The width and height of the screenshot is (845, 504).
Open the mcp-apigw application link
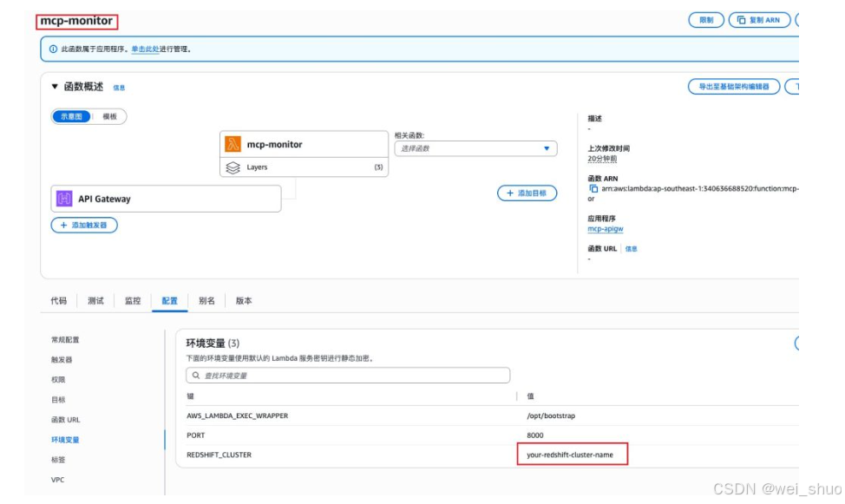606,228
